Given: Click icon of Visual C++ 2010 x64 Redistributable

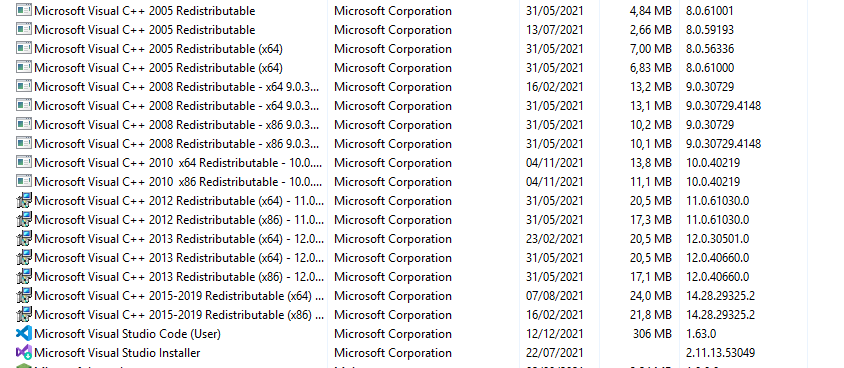Looking at the screenshot, I should (x=24, y=162).
